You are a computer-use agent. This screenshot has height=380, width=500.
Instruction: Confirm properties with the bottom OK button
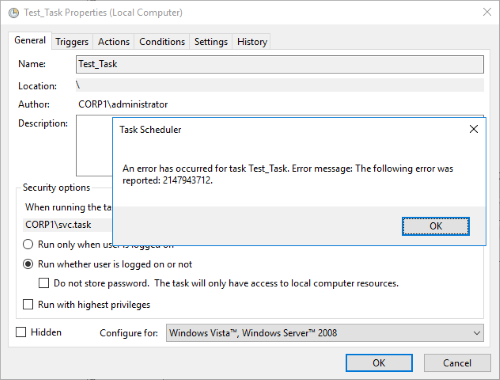click(379, 363)
